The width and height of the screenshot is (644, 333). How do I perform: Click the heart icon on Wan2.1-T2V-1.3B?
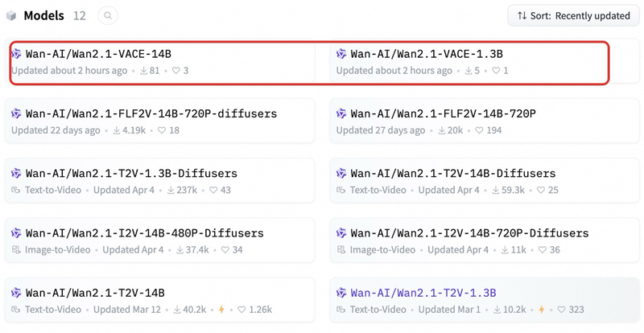[x=556, y=310]
